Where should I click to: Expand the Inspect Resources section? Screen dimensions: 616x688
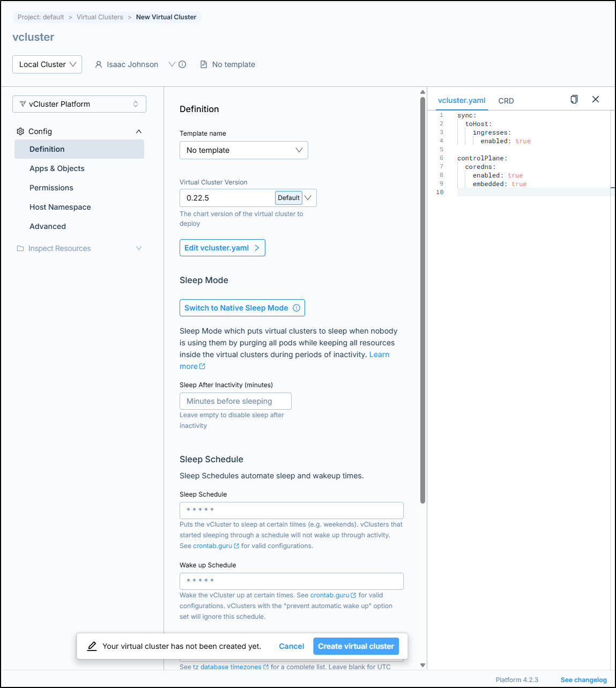point(139,248)
